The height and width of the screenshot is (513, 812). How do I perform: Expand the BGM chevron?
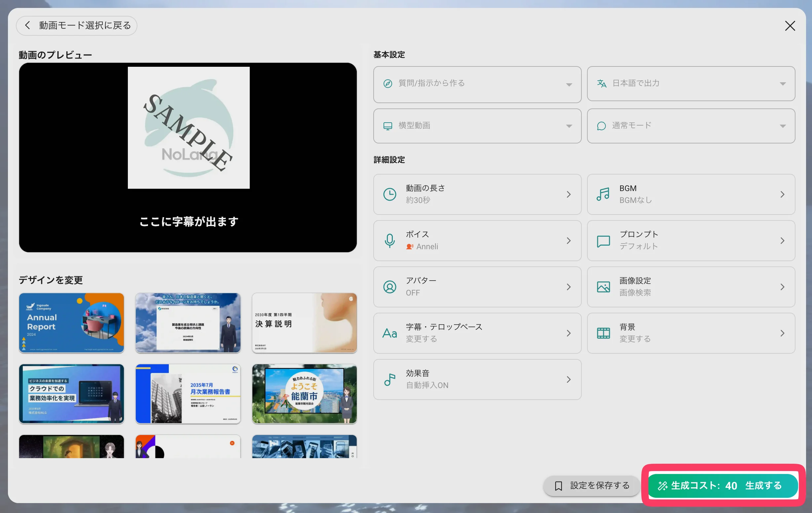point(782,194)
